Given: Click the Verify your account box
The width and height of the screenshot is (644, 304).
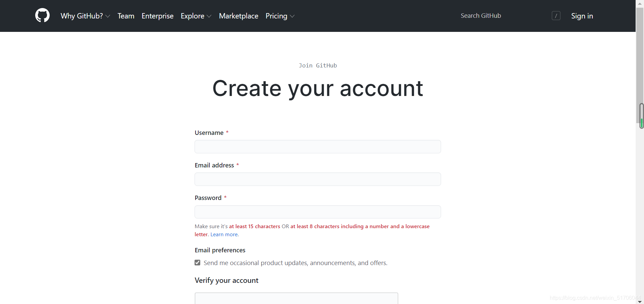Looking at the screenshot, I should click(x=297, y=298).
